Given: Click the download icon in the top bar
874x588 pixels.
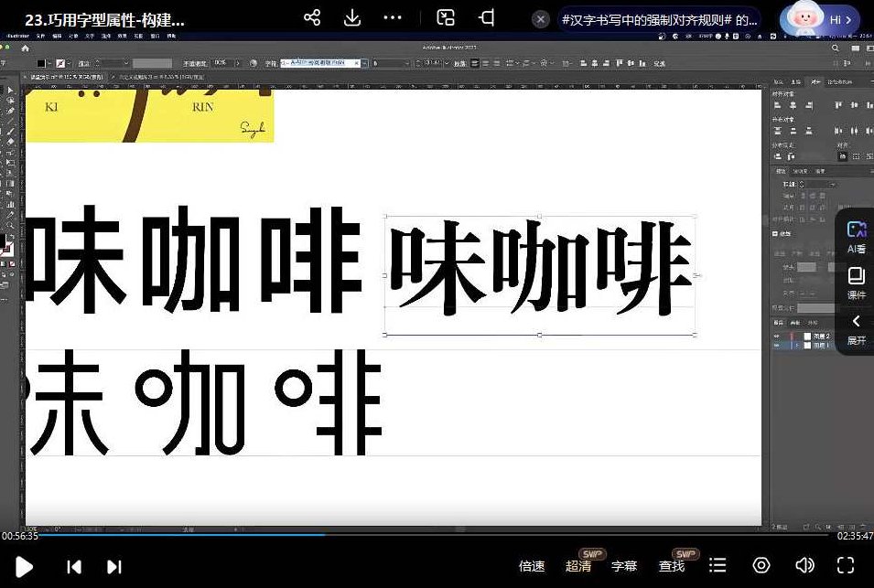Looking at the screenshot, I should [x=353, y=16].
